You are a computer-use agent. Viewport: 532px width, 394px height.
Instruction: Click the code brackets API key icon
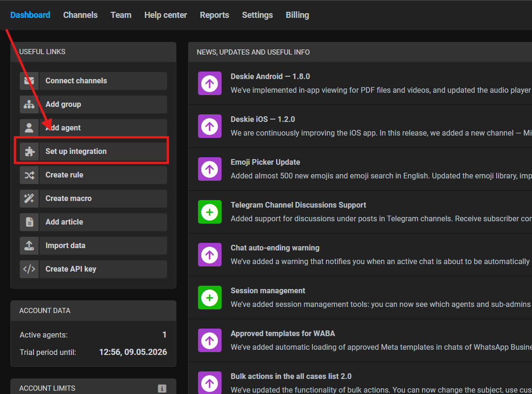[x=29, y=269]
